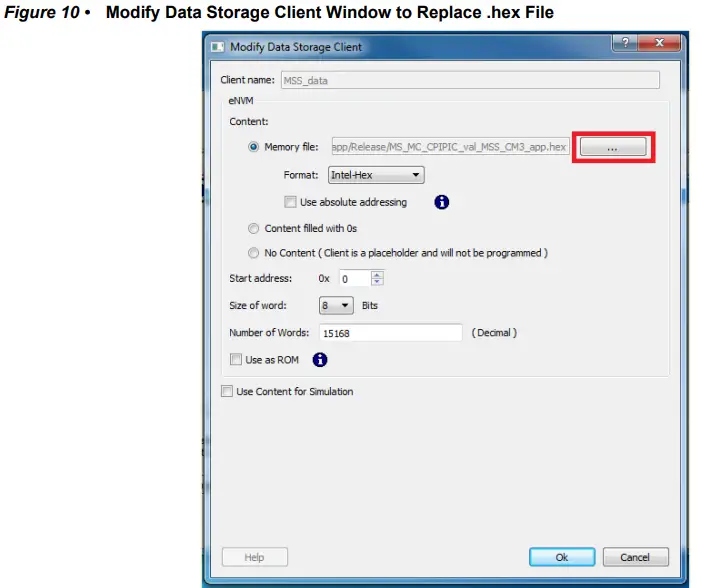Click the Start address input field
Screen dimensions: 701x588
[355, 279]
